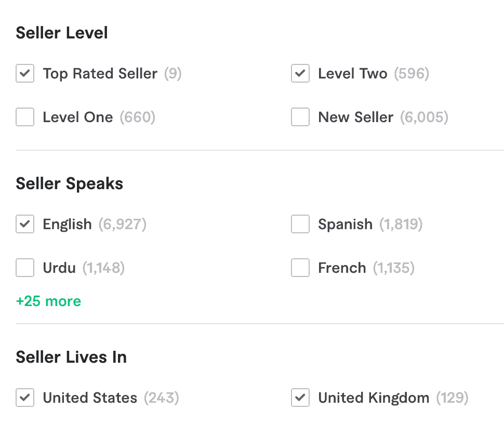Click the New Seller label text
The height and width of the screenshot is (423, 504).
(x=355, y=117)
